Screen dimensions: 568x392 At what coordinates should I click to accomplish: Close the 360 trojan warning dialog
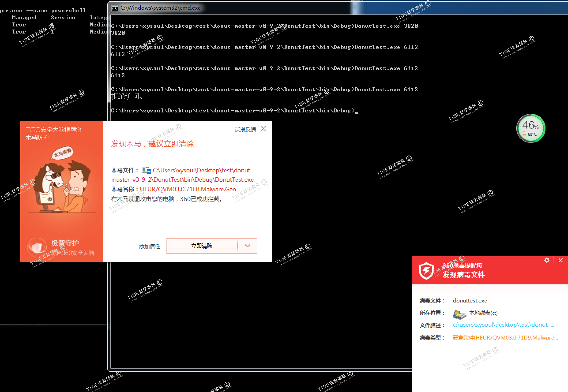(x=263, y=129)
